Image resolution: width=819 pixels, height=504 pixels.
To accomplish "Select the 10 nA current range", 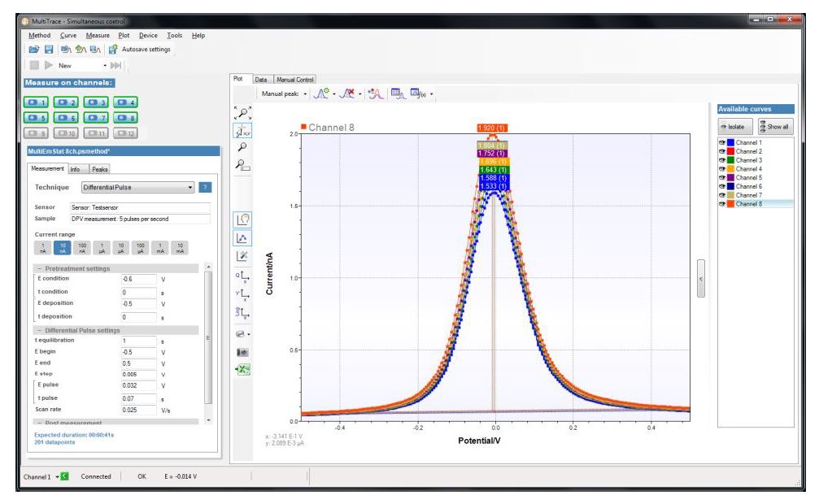I will [62, 248].
